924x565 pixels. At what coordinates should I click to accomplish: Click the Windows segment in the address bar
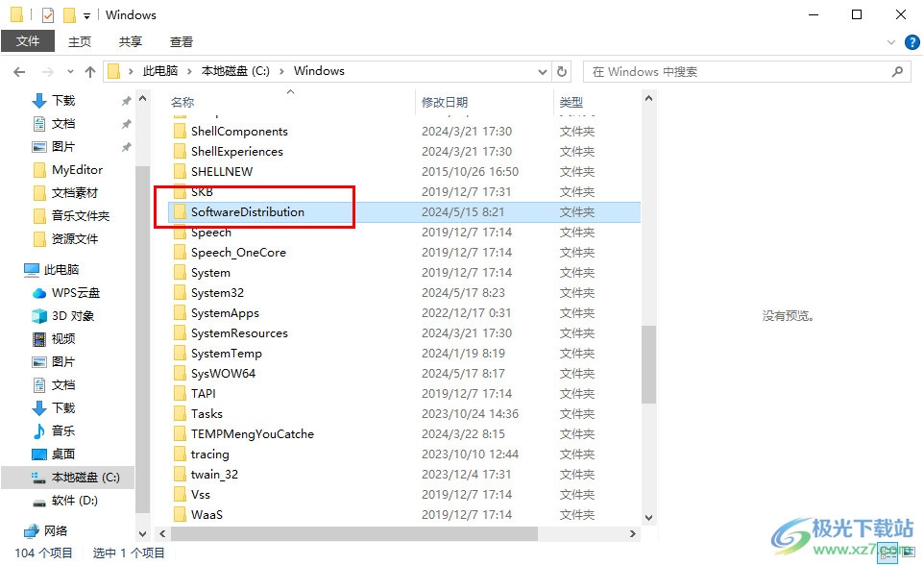tap(319, 71)
